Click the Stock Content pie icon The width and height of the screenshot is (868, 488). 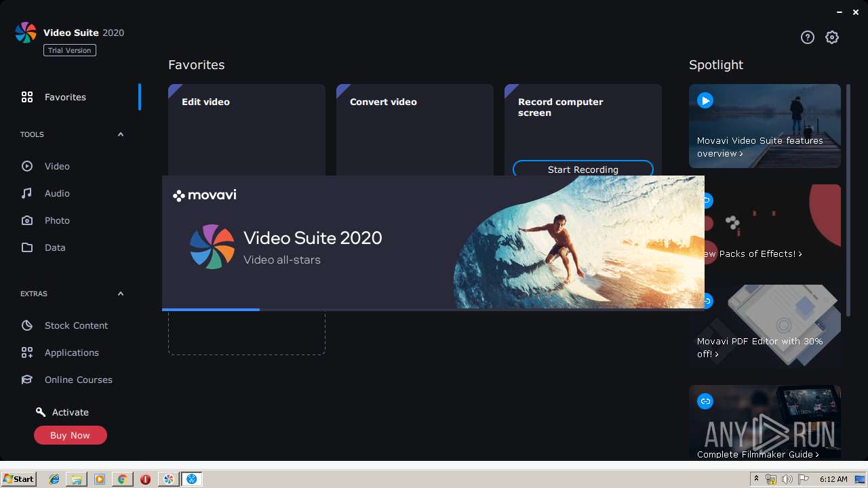[x=27, y=325]
